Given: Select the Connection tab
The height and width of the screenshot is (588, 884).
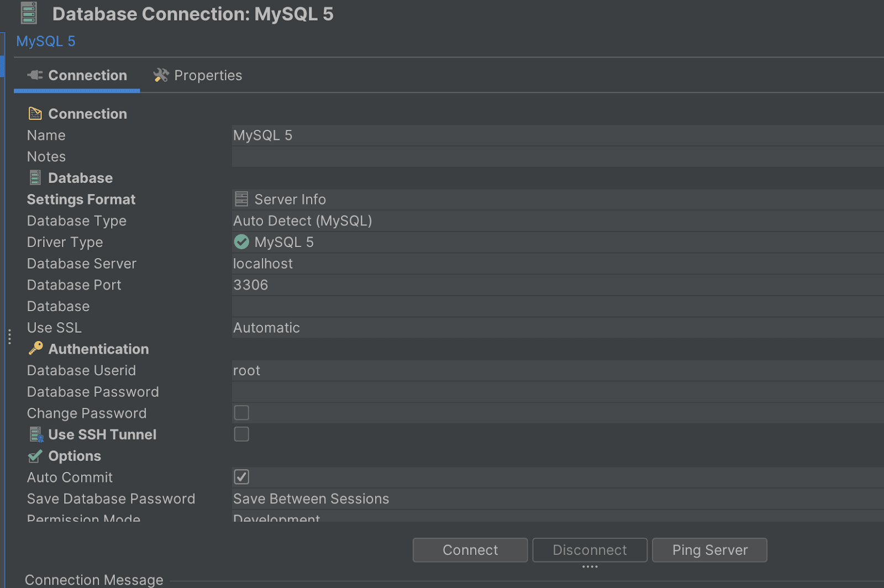Looking at the screenshot, I should tap(77, 75).
